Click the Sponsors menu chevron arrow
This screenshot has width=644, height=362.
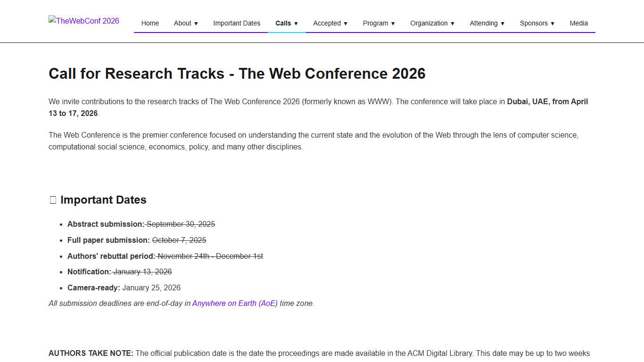click(552, 23)
